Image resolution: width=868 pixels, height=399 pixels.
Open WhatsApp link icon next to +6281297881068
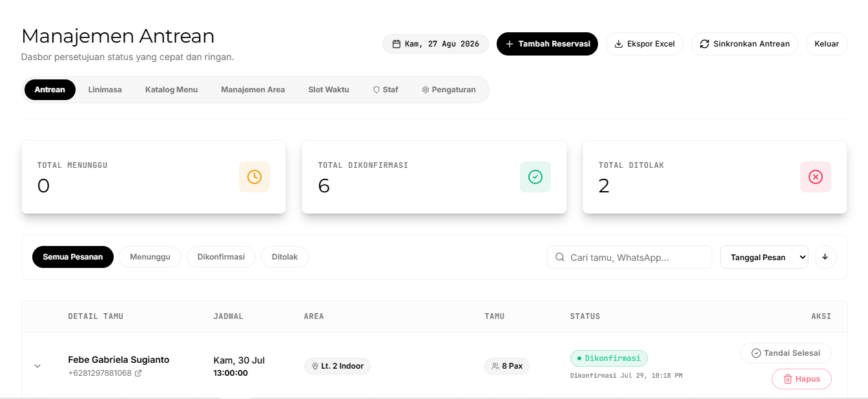pyautogui.click(x=138, y=373)
